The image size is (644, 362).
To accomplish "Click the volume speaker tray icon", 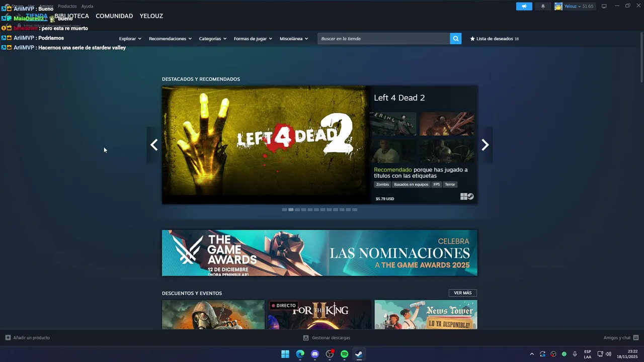I will (608, 354).
